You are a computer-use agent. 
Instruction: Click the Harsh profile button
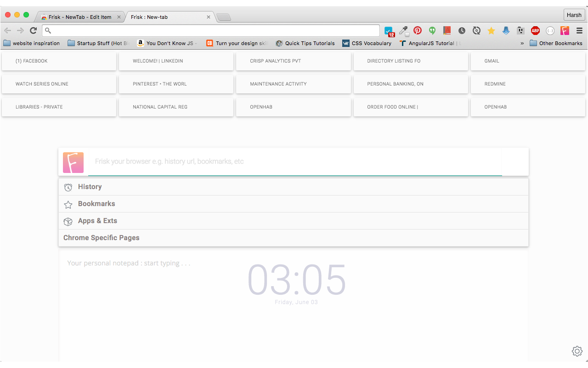tap(574, 15)
